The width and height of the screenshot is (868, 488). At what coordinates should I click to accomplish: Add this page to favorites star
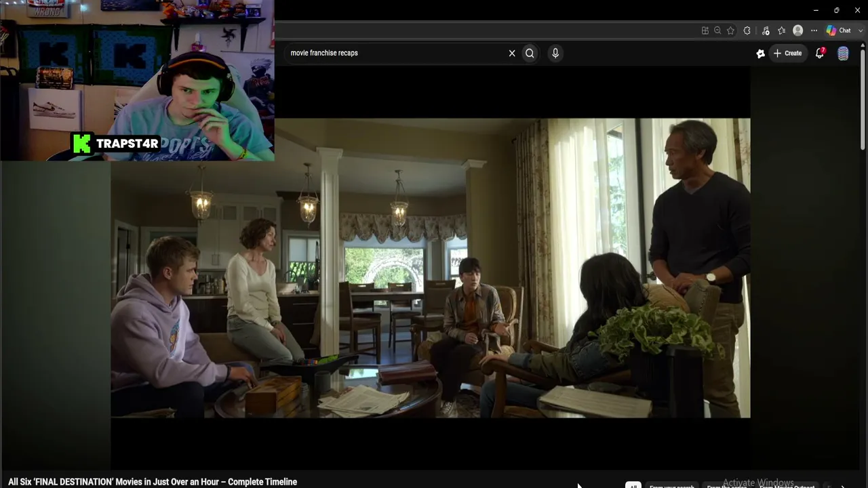730,30
